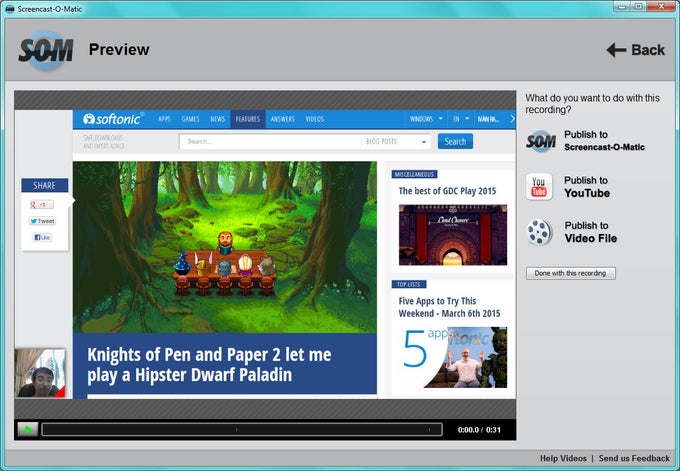680x471 pixels.
Task: Click the Preview heading text
Action: tap(119, 49)
